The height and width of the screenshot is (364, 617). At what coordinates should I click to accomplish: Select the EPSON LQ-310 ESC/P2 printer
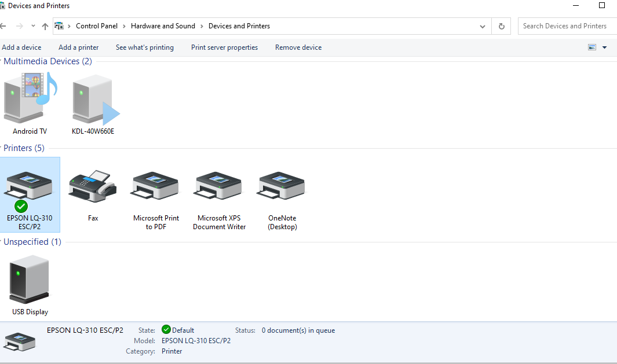[29, 194]
